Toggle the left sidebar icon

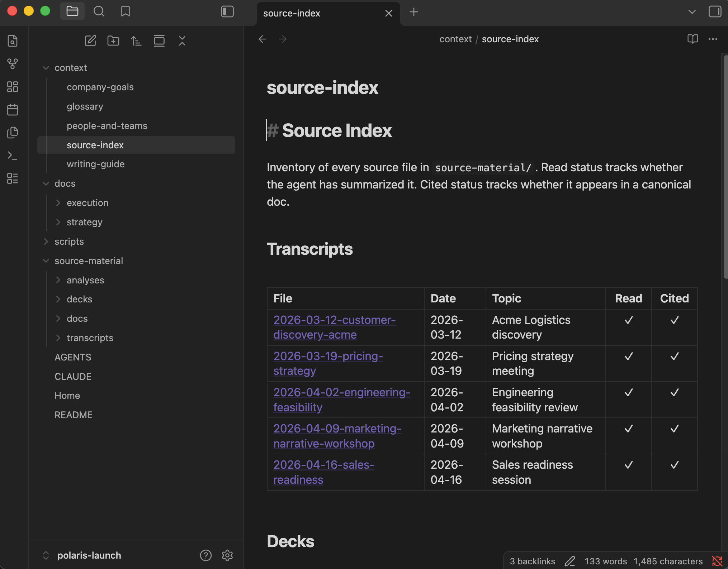227,11
